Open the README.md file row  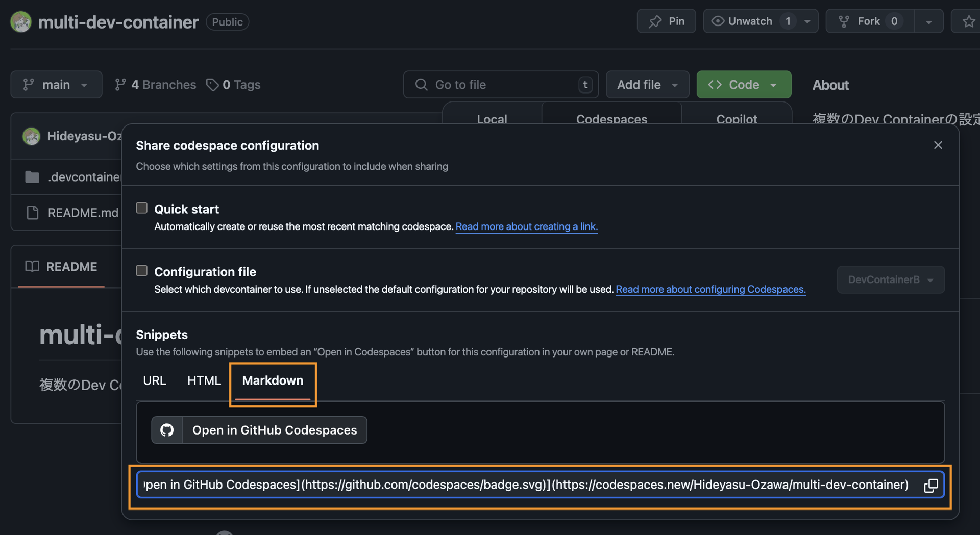coord(67,213)
